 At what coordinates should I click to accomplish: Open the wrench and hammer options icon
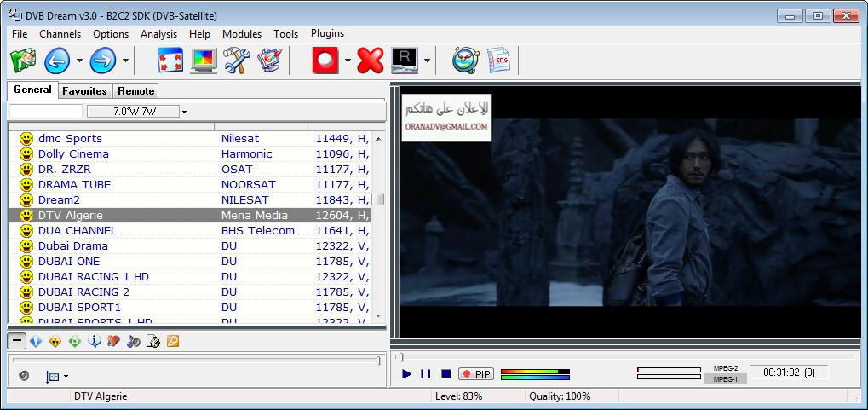237,60
